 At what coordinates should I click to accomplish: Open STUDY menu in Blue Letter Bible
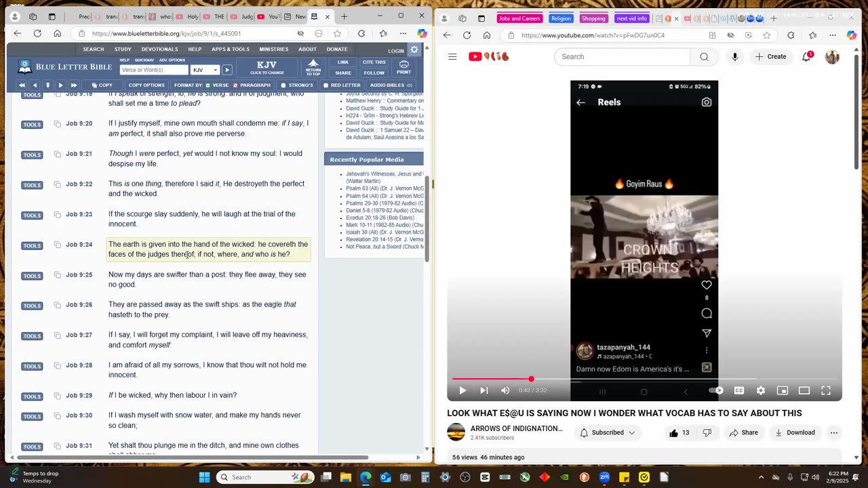[x=123, y=49]
